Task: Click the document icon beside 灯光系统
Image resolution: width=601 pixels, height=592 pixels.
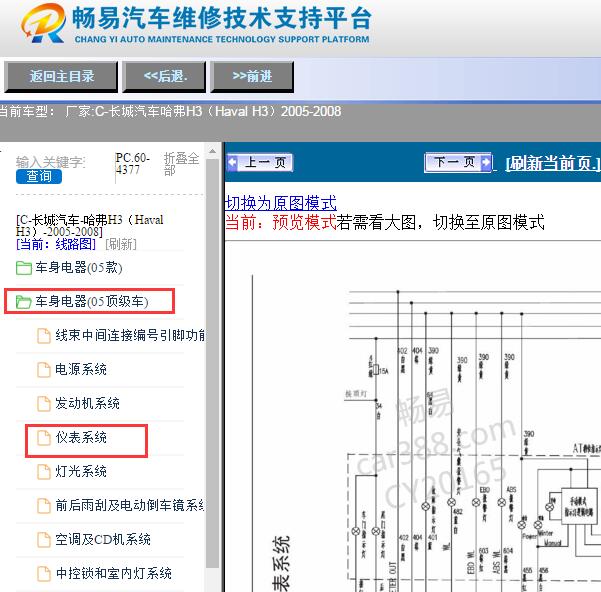Action: coord(44,472)
